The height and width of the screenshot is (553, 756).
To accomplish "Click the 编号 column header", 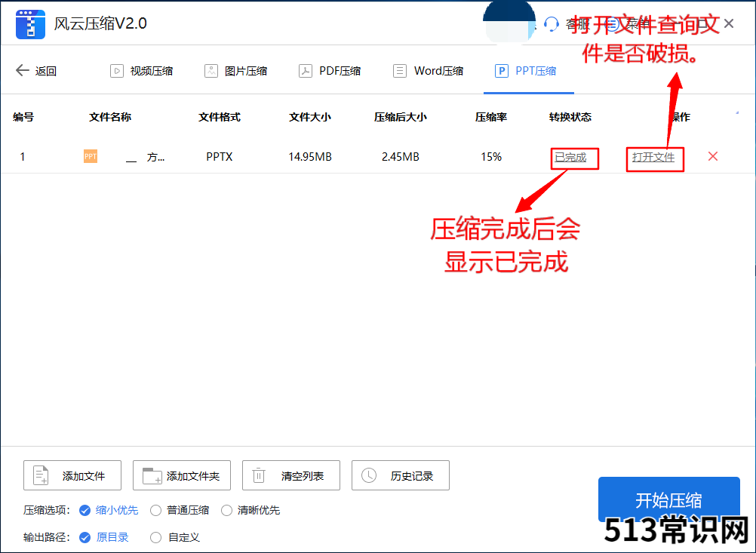I will [23, 117].
